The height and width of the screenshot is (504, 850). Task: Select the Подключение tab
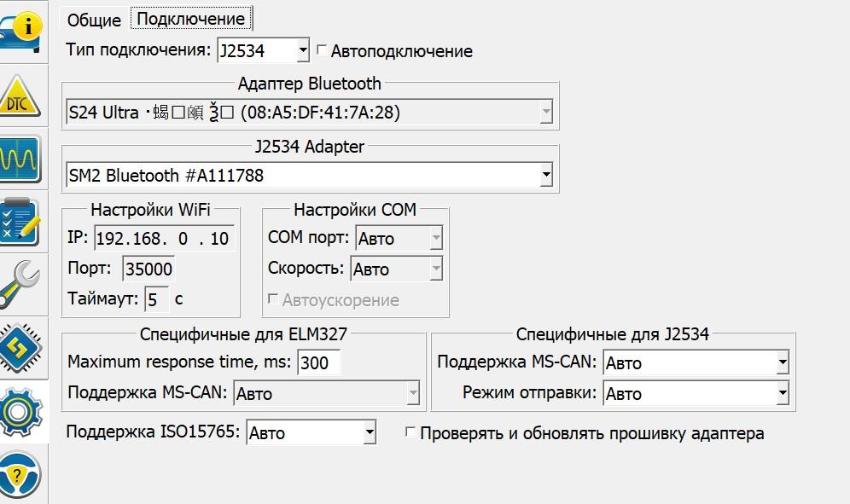tap(190, 19)
